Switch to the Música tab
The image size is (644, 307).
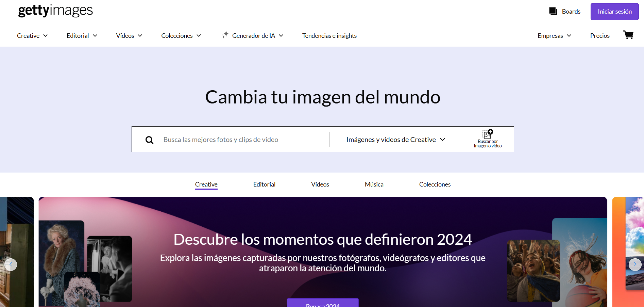tap(374, 184)
